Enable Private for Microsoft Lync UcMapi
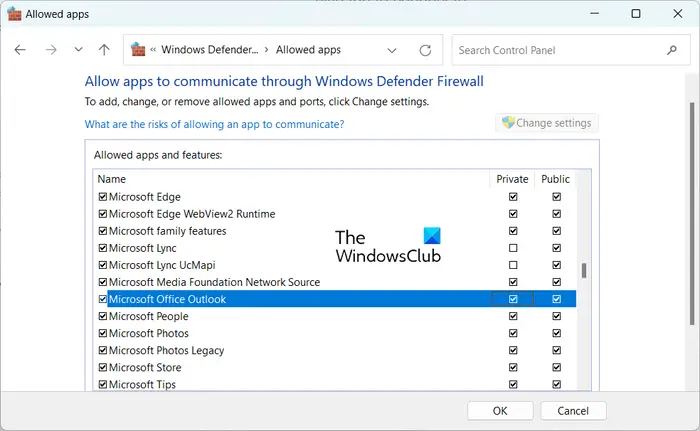700x431 pixels. click(x=513, y=265)
